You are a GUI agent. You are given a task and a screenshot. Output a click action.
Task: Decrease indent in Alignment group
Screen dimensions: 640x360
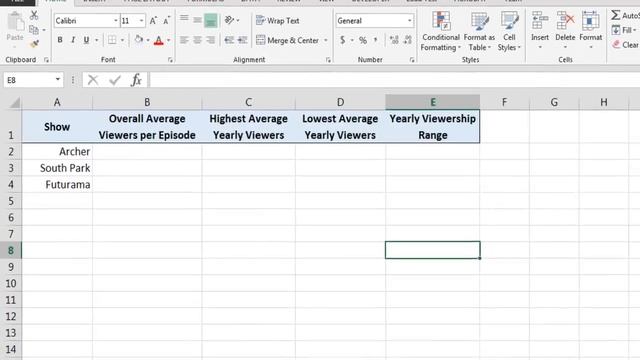229,40
